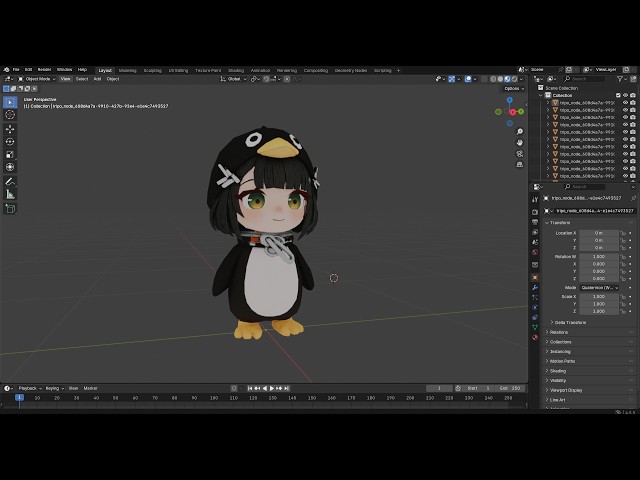Switch to wireframe viewport shading
Image resolution: width=640 pixels, height=480 pixels.
(493, 79)
